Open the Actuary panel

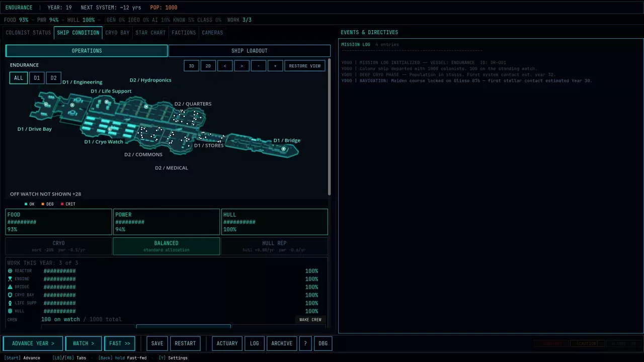tap(227, 343)
